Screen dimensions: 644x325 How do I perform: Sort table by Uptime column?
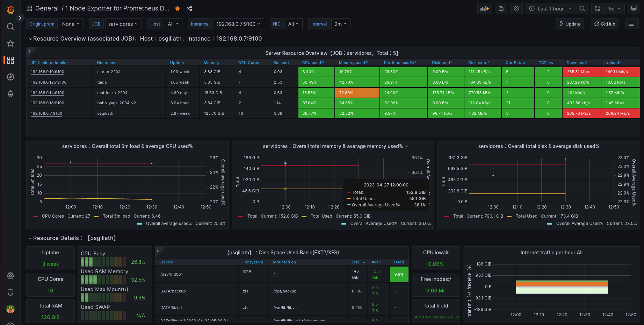click(177, 63)
